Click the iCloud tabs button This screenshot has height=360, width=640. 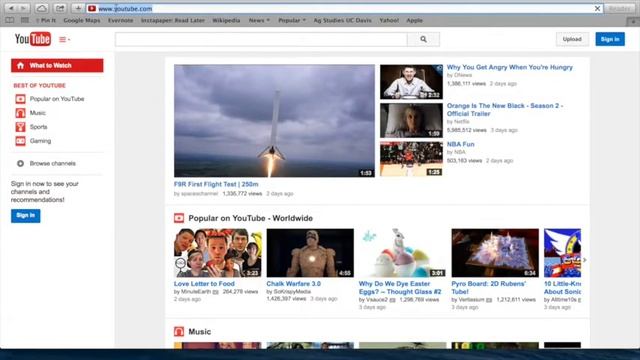(41, 8)
